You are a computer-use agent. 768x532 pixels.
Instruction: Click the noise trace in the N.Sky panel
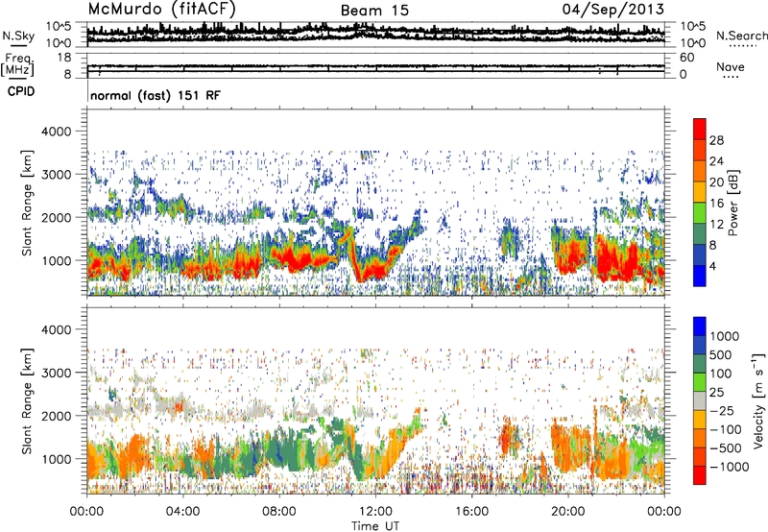coord(375,34)
